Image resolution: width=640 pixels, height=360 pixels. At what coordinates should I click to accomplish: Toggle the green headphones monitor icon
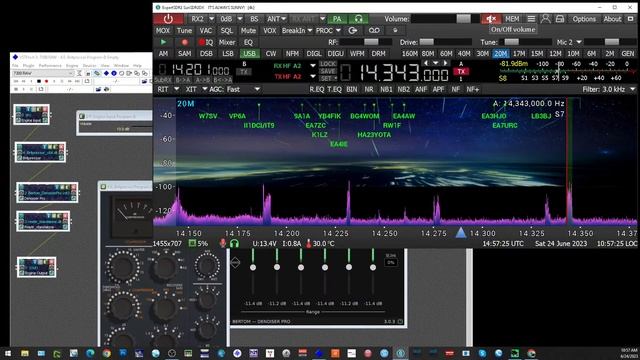tap(358, 19)
